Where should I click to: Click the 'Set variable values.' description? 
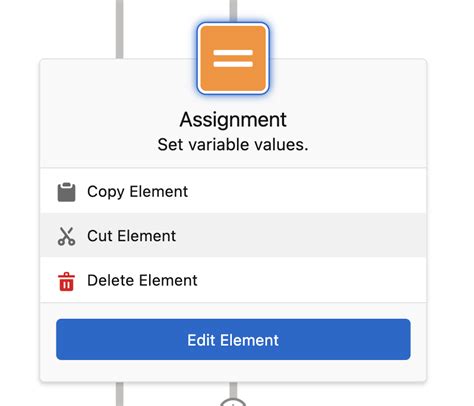pyautogui.click(x=233, y=145)
